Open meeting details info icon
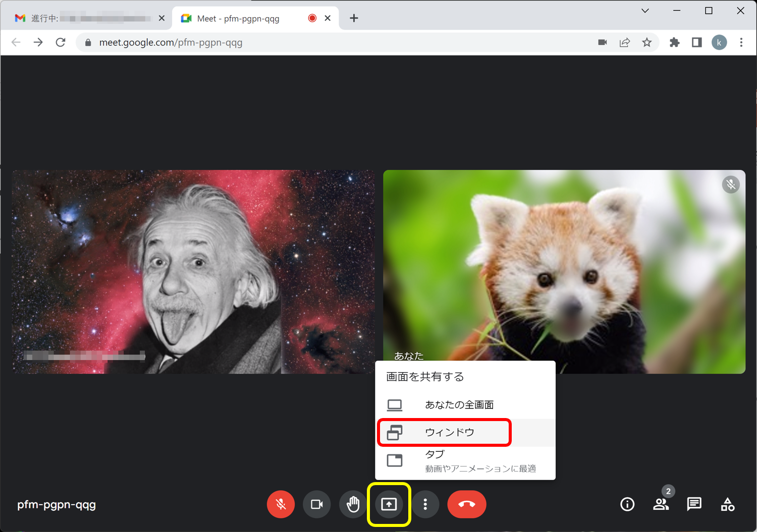Image resolution: width=757 pixels, height=532 pixels. click(627, 504)
